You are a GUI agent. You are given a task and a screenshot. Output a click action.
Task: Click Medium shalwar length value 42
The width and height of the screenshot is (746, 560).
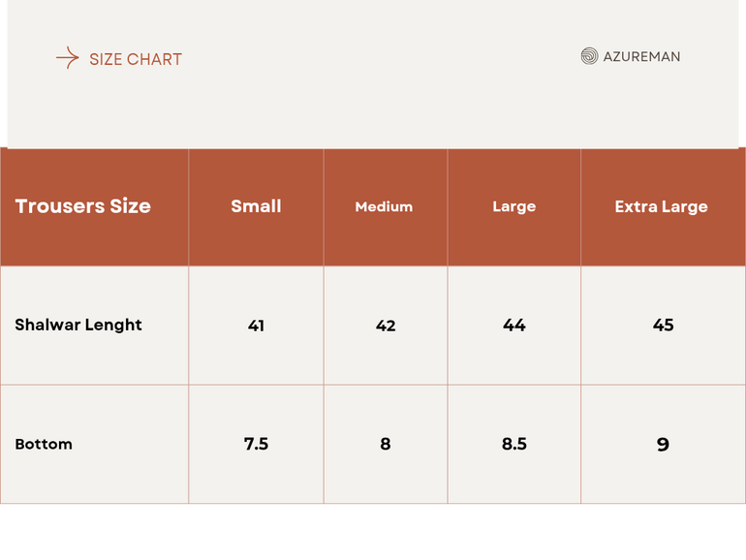pyautogui.click(x=386, y=327)
